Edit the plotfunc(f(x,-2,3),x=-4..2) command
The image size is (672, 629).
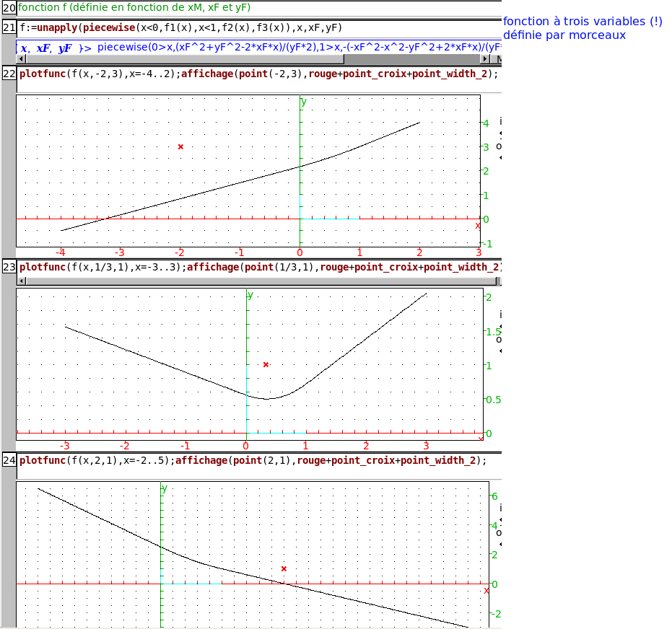tap(259, 79)
